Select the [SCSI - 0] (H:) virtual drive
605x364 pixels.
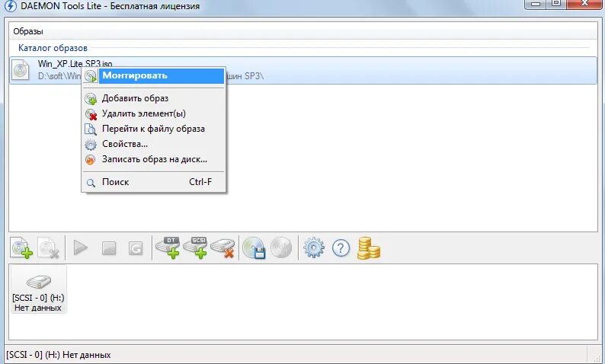(x=38, y=290)
